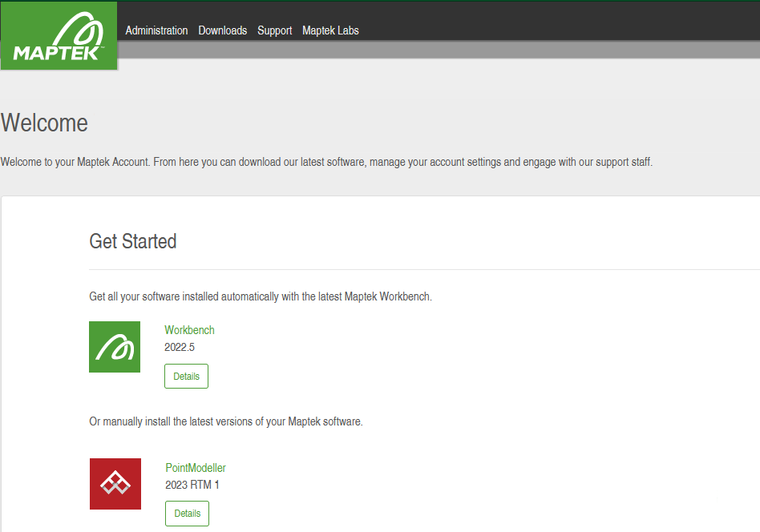Go to the Support menu item

(274, 30)
